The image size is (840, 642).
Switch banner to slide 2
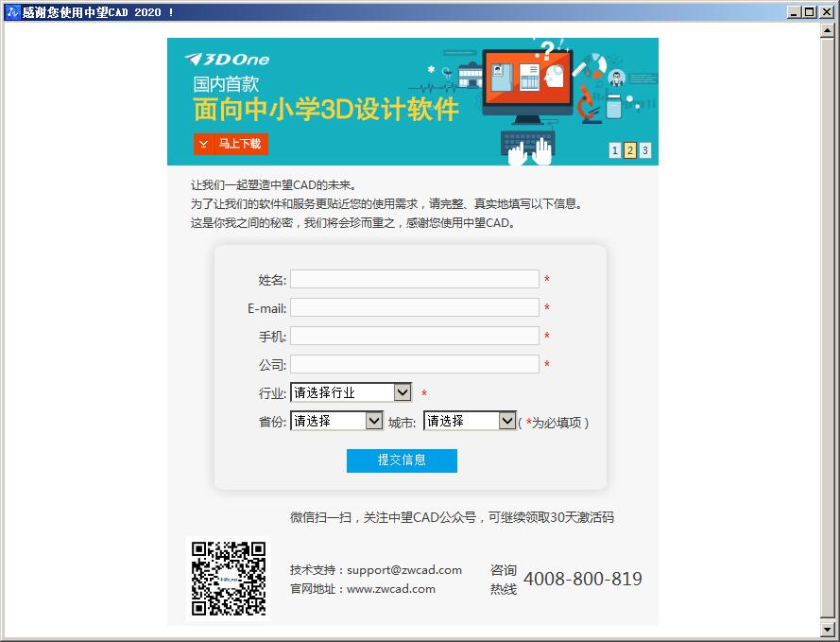point(630,150)
